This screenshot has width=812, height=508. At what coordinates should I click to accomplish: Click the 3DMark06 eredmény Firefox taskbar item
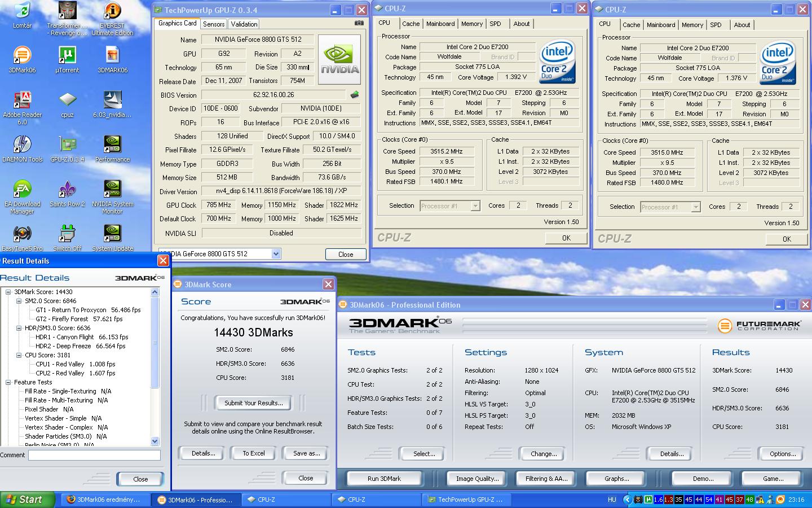105,500
